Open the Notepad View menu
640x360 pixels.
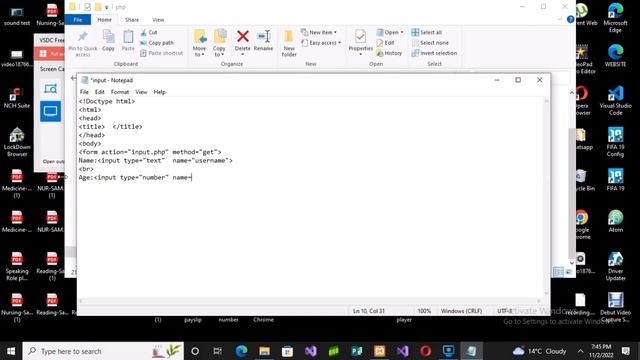(x=141, y=92)
